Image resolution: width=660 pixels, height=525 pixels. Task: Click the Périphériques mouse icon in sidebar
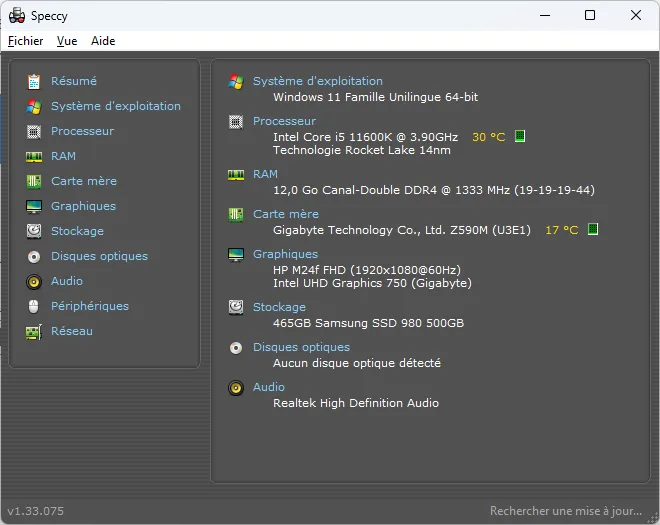click(34, 306)
